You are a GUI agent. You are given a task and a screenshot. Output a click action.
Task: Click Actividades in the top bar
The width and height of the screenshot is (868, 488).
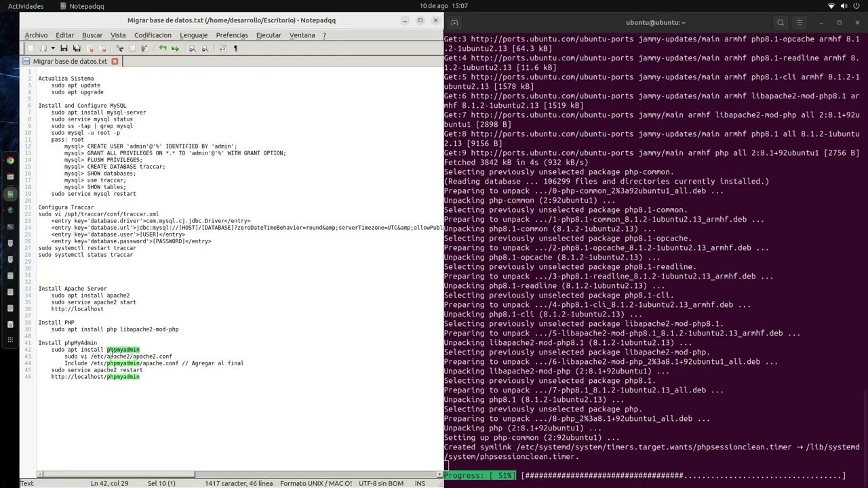coord(26,6)
